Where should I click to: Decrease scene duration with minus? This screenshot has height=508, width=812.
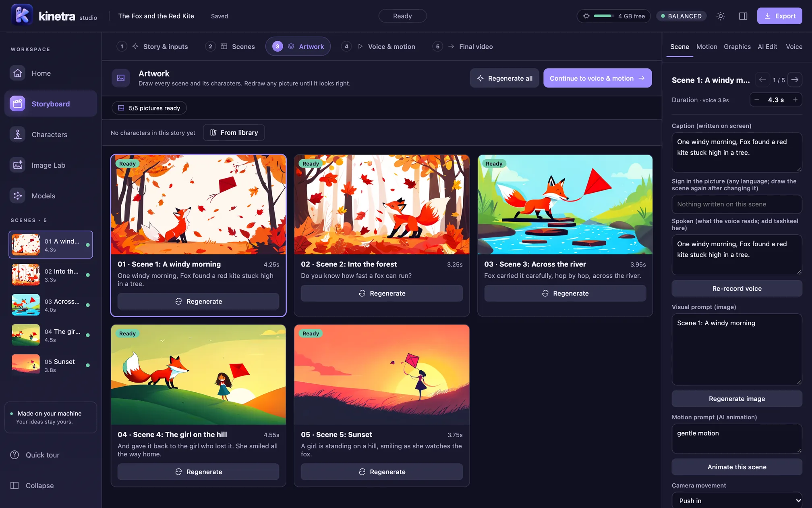coord(757,100)
